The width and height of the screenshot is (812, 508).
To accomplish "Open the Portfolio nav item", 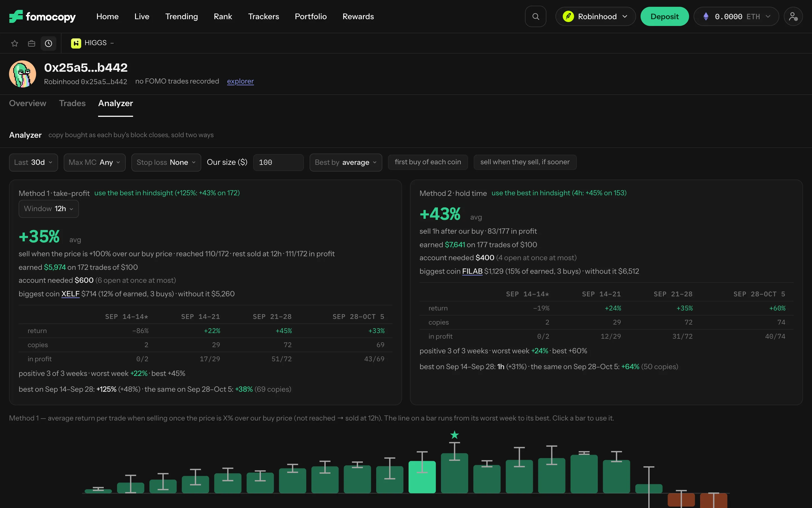I will coord(311,16).
